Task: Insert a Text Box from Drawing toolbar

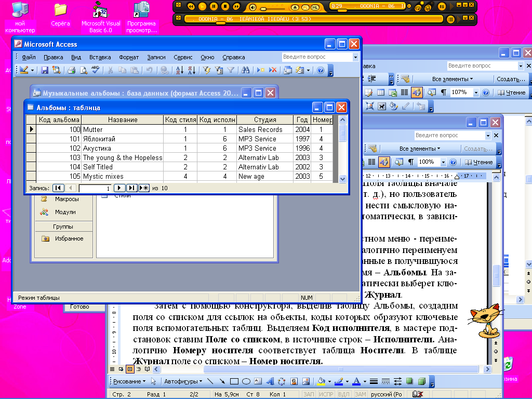Action: 258,381
